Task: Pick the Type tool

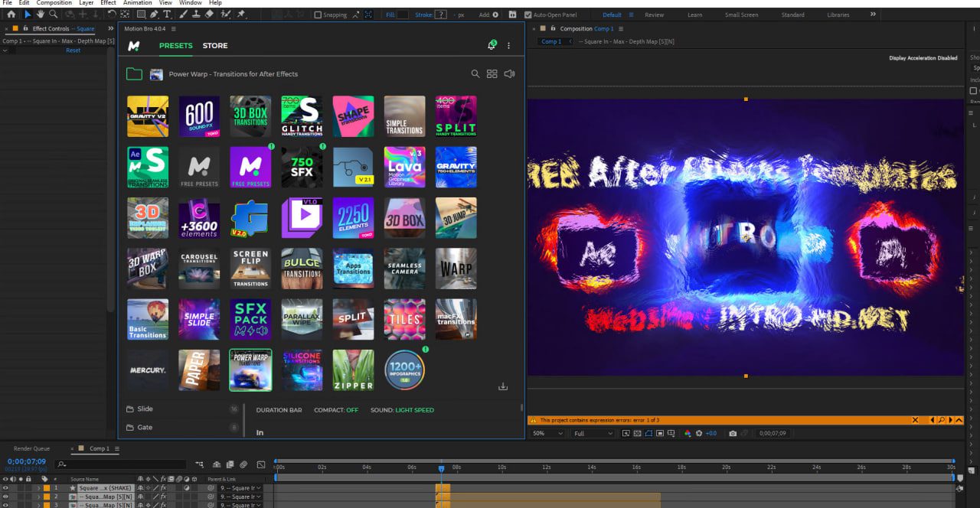Action: pyautogui.click(x=167, y=15)
